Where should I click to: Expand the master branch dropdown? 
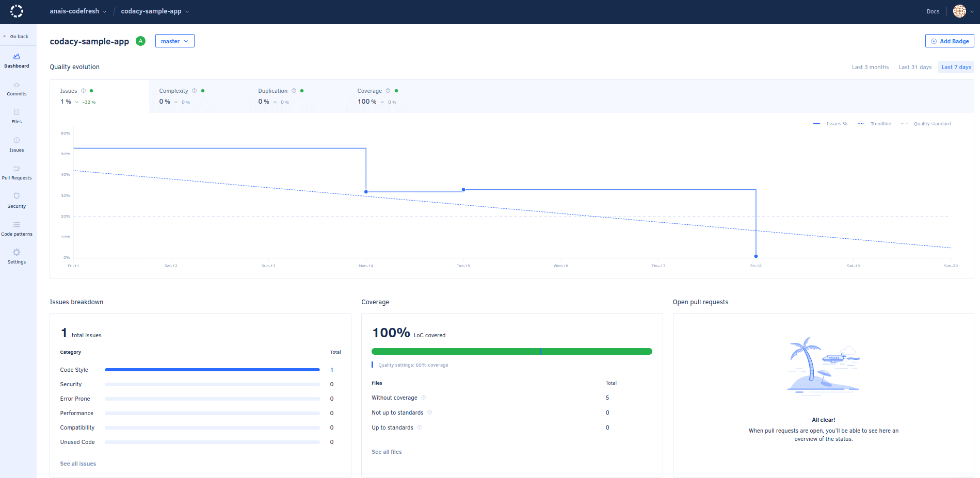point(174,41)
